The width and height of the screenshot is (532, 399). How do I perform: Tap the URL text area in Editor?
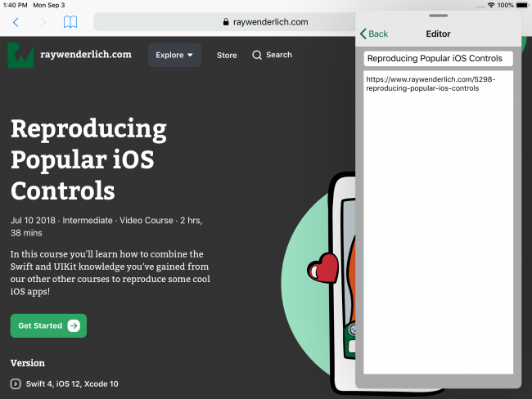[438, 221]
